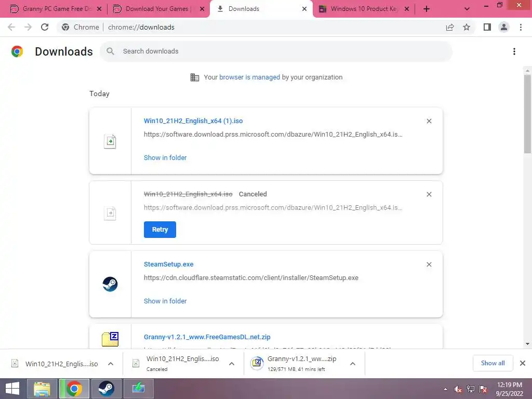Click the browser is managed link

click(x=250, y=77)
